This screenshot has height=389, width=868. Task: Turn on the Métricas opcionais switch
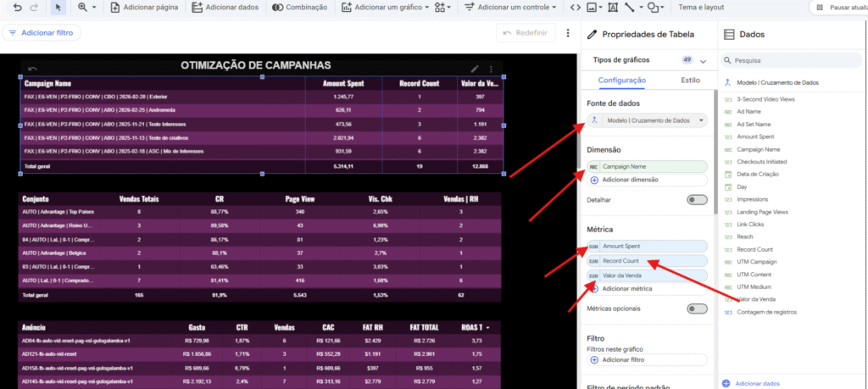point(697,308)
